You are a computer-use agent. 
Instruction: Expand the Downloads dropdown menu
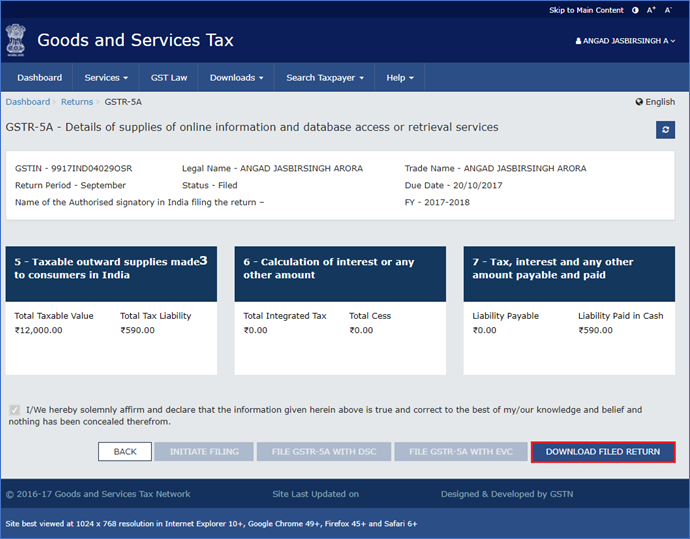[x=236, y=77]
